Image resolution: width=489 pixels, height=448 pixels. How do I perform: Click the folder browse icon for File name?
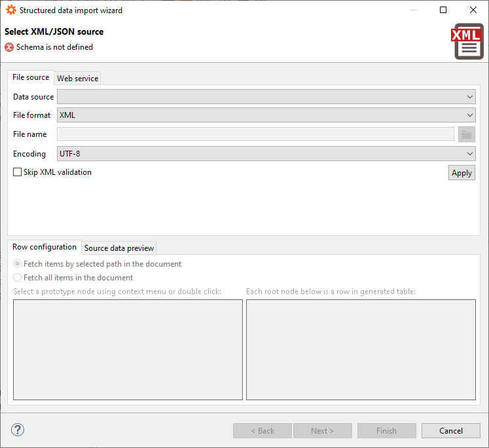(466, 134)
